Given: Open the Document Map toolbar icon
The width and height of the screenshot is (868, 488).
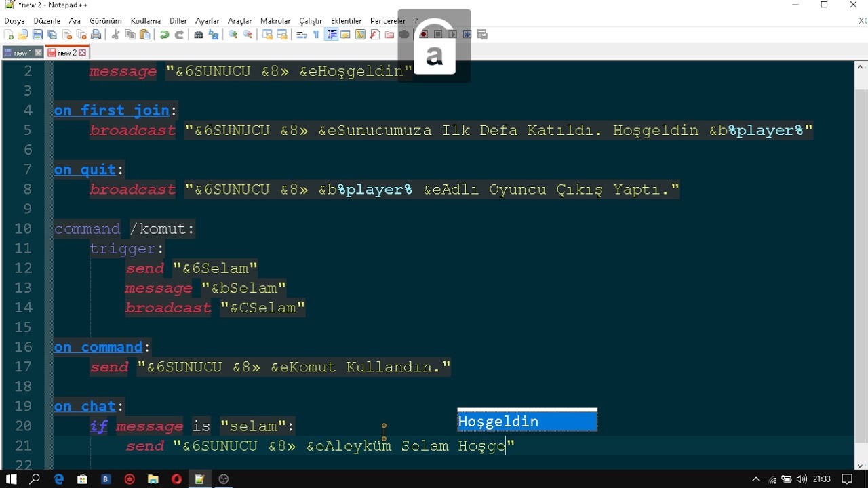Looking at the screenshot, I should click(x=360, y=35).
